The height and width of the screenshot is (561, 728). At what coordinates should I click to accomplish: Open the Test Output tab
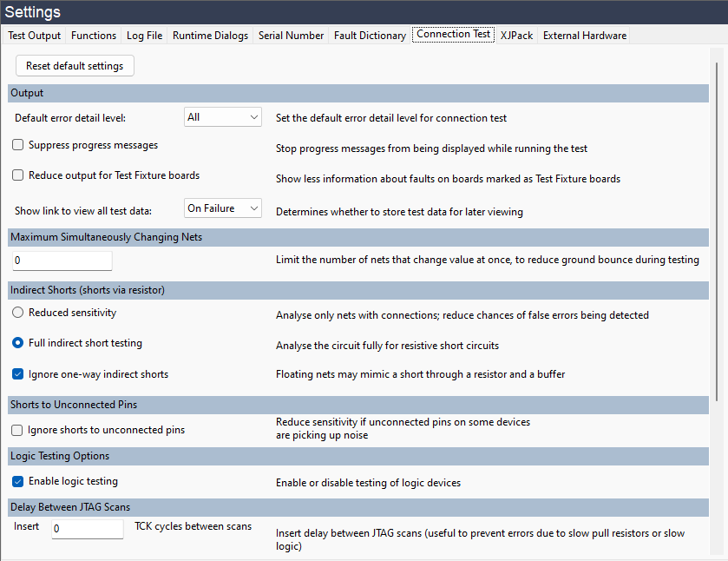[35, 36]
